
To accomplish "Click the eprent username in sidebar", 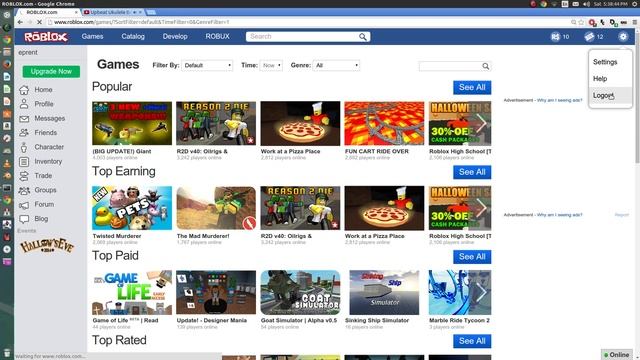I will pos(27,52).
